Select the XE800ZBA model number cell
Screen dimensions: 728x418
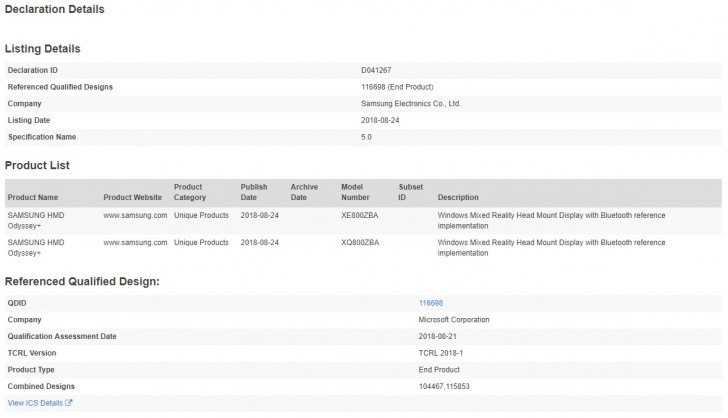(x=360, y=215)
